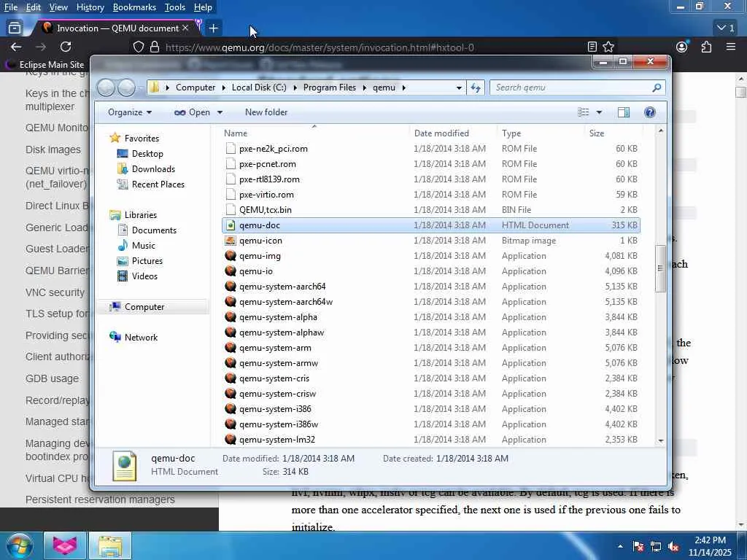The width and height of the screenshot is (747, 560).
Task: Expand the address bar history dropdown
Action: point(459,87)
